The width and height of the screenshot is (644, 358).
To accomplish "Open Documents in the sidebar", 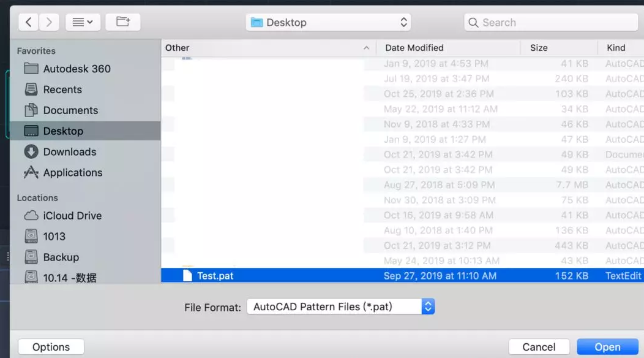I will click(85, 110).
